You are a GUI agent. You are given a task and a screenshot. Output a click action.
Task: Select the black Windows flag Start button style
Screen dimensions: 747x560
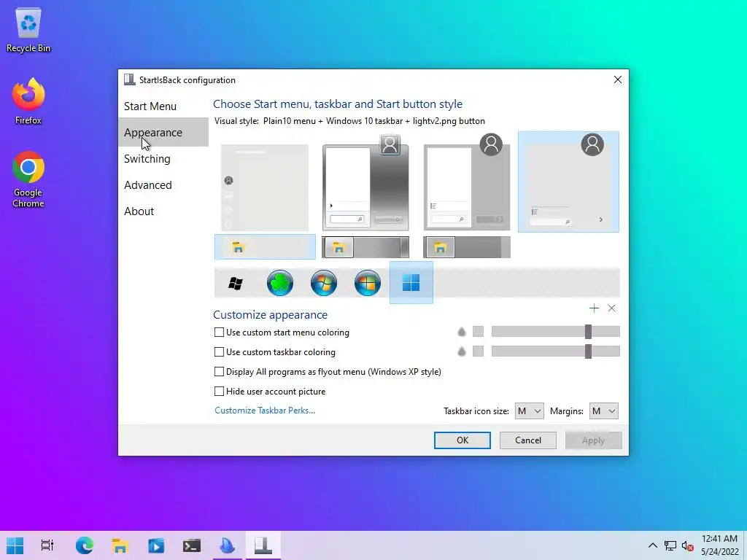tap(236, 284)
